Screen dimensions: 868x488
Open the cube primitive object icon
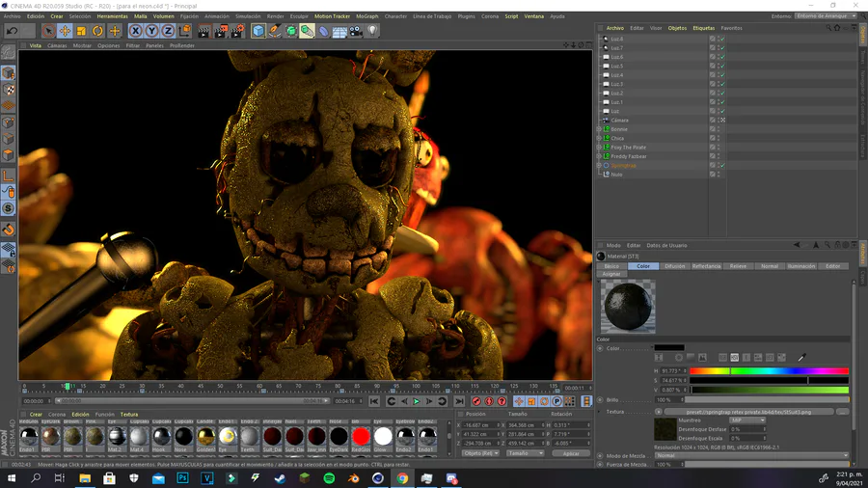click(x=258, y=31)
